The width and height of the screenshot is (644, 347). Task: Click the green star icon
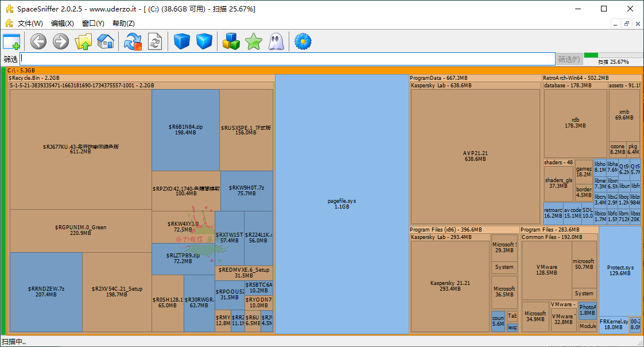point(253,41)
